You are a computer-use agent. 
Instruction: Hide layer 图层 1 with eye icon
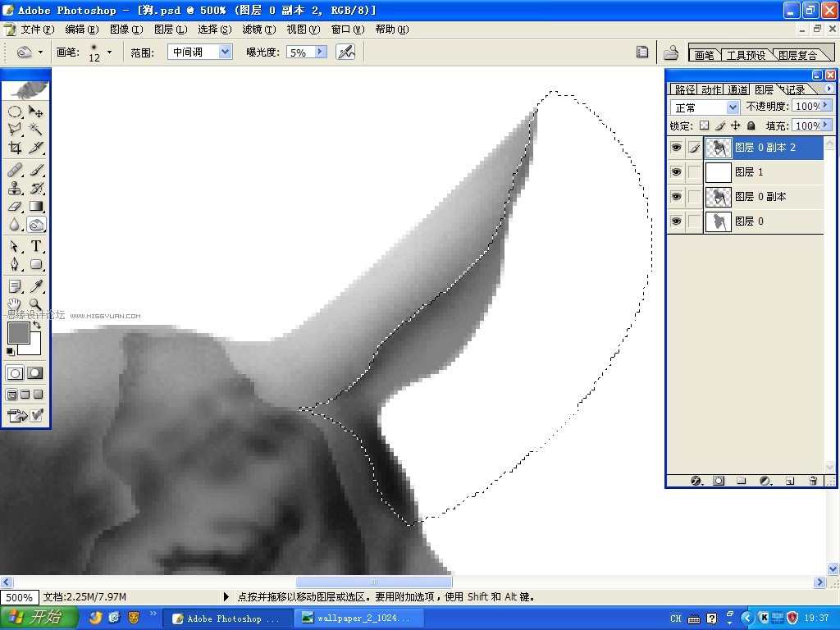677,172
